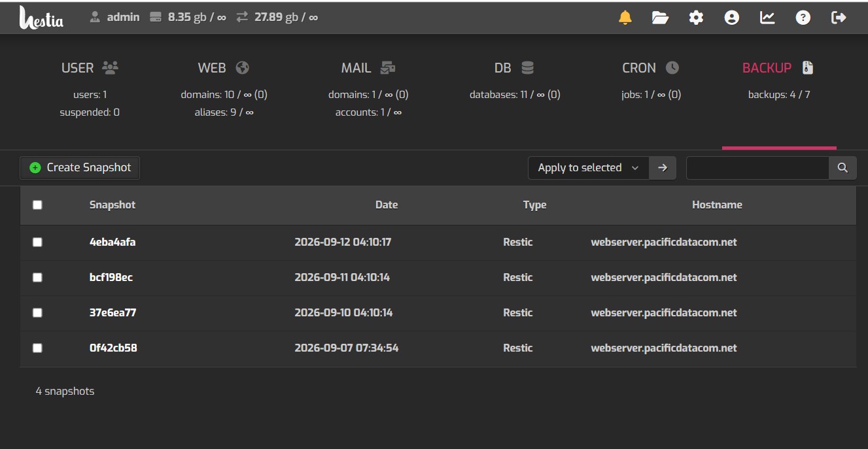Focus the snapshot search input field

(757, 168)
